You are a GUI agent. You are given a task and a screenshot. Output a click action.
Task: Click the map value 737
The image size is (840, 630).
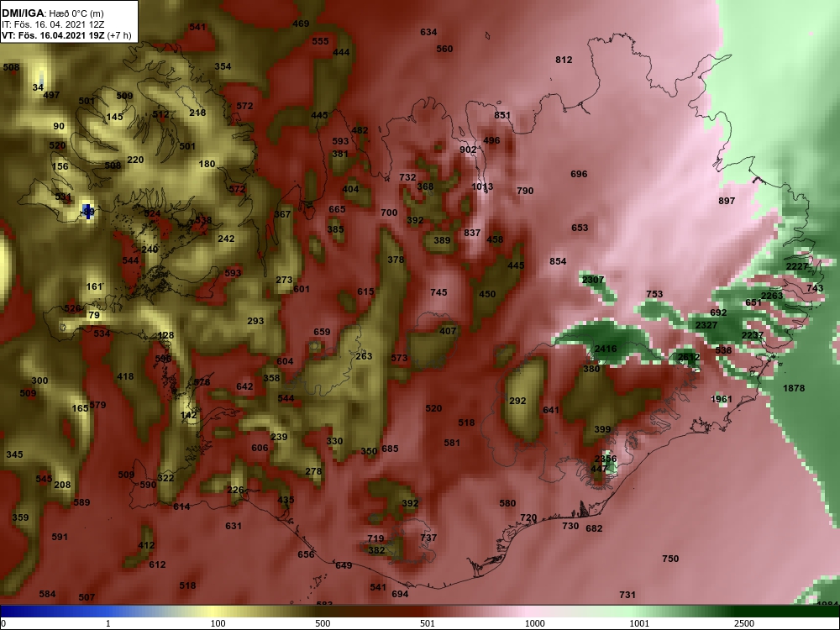pos(428,538)
